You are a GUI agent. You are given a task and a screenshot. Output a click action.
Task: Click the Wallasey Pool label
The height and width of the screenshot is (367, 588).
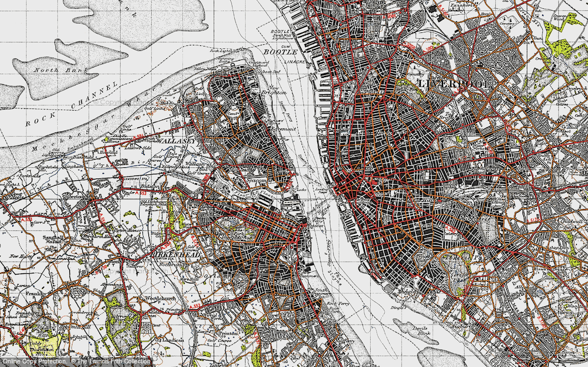197,167
